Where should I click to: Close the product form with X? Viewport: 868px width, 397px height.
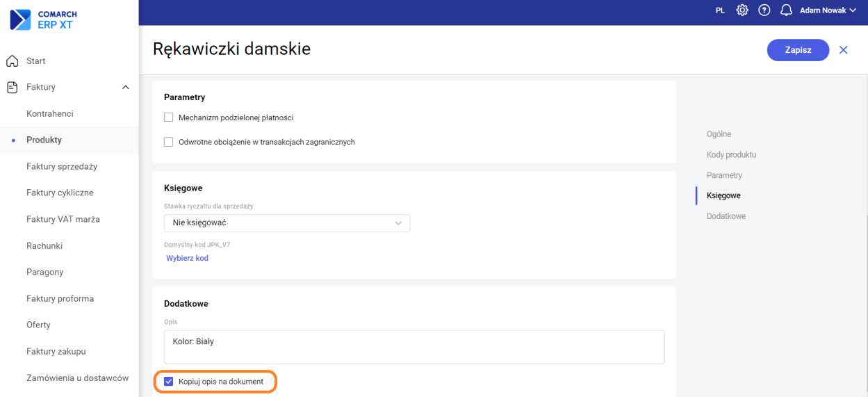844,50
